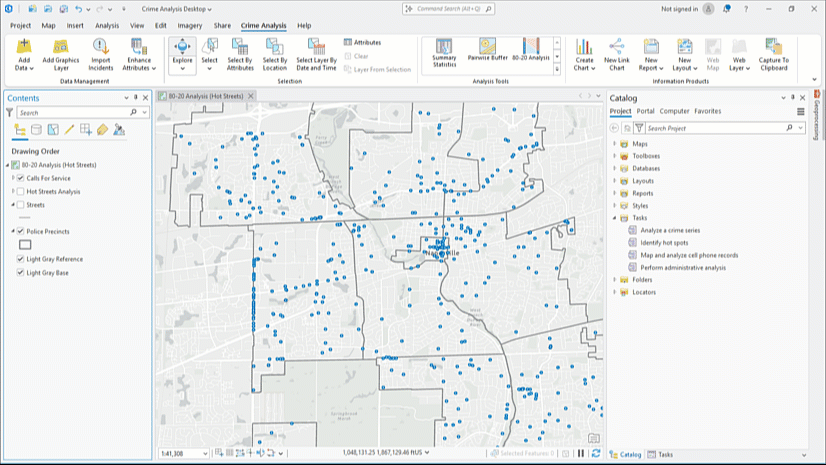This screenshot has height=465, width=826.
Task: Create a New Link Chart
Action: (616, 55)
